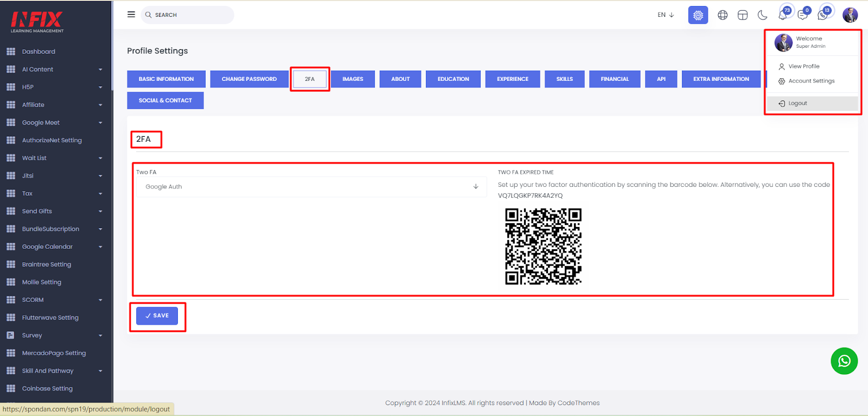This screenshot has width=868, height=416.
Task: Open the Experience tab
Action: (x=513, y=79)
